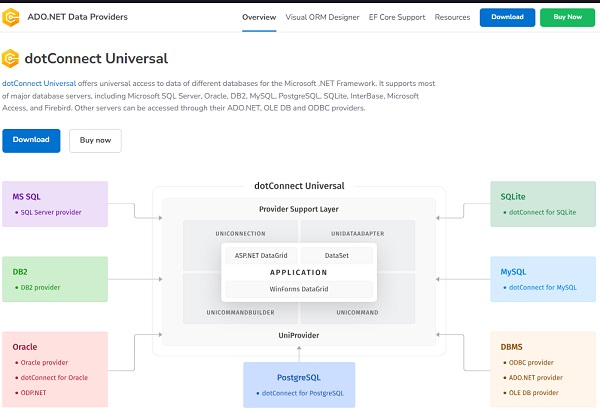Click the WinForms DataGrid box
This screenshot has height=413, width=600.
point(299,289)
